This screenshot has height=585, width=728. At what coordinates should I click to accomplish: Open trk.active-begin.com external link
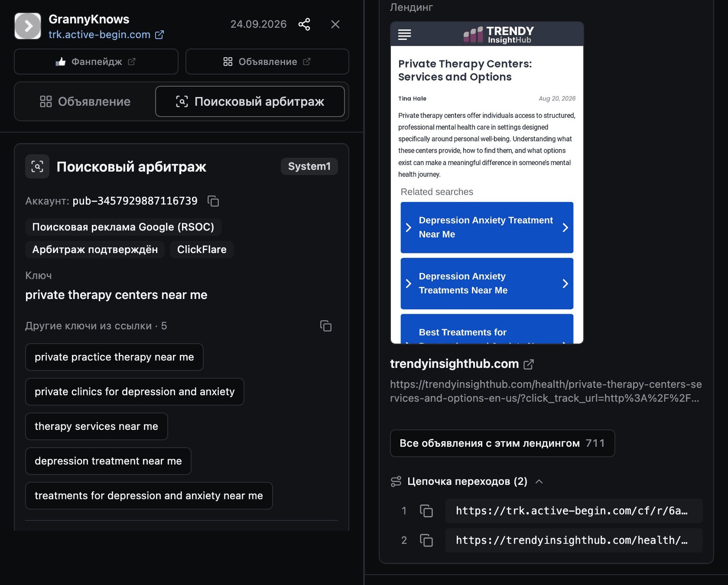coord(106,35)
